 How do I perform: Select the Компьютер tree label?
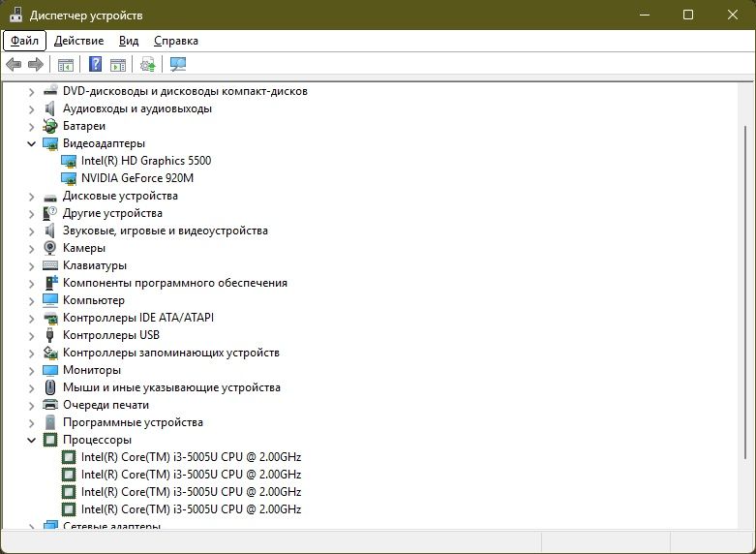pyautogui.click(x=94, y=300)
